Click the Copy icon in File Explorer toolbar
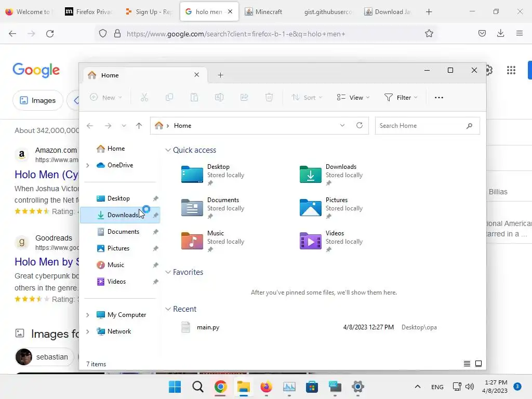This screenshot has height=399, width=532. (169, 97)
